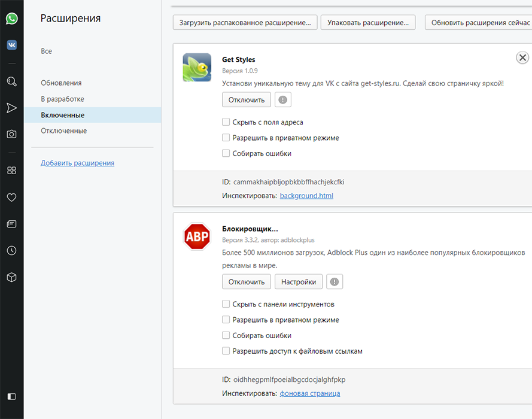The image size is (532, 419).
Task: Toggle «Скрыть с панели инструментов» checkbox
Action: pos(226,304)
